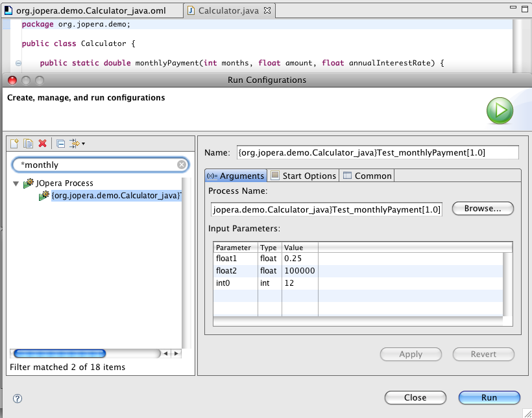Close the Calculator.java tab with its X
This screenshot has width=532, height=418.
(267, 10)
